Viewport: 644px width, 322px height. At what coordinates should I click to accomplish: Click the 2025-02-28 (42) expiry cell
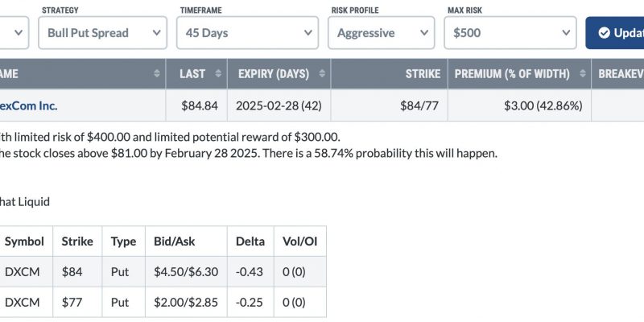[x=279, y=105]
